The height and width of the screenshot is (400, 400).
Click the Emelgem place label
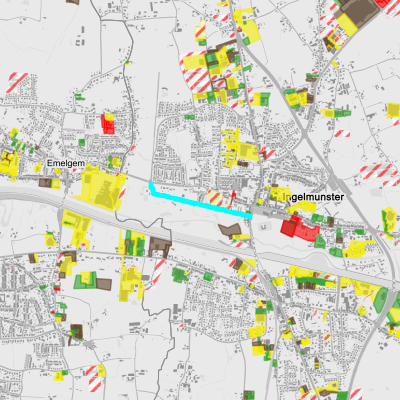coord(66,163)
